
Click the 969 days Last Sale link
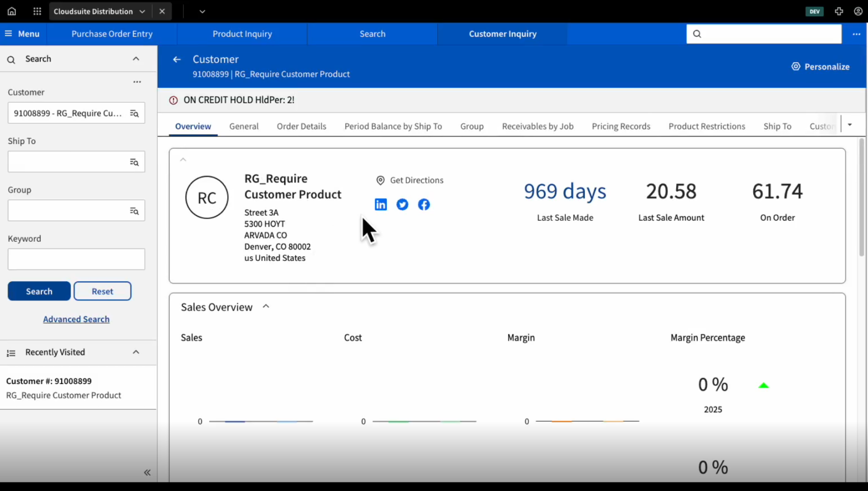click(x=565, y=191)
